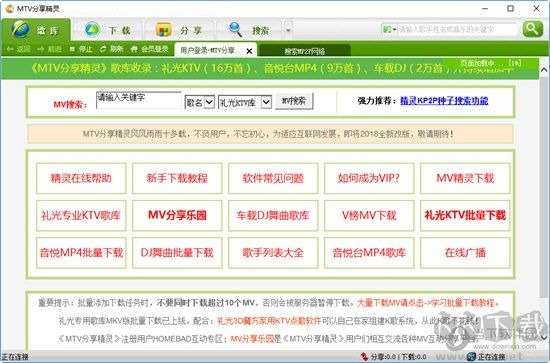The image size is (550, 363).
Task: Click the 返回 back arrow
Action: 18,49
